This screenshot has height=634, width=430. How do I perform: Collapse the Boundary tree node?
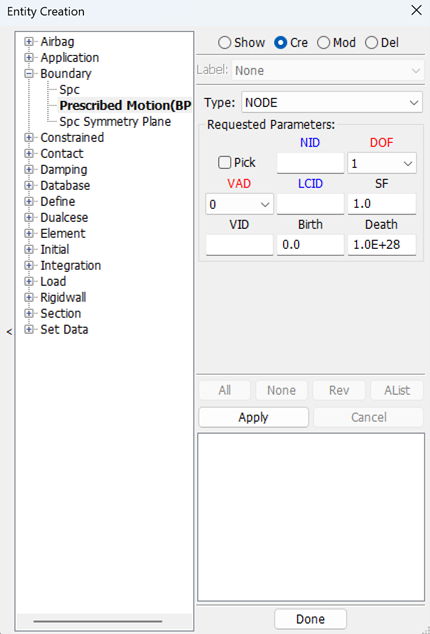29,74
